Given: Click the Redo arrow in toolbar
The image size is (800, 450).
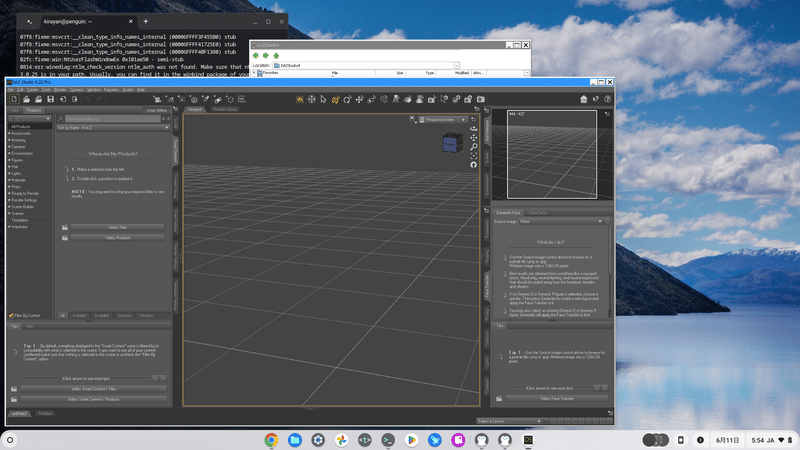Looking at the screenshot, I should [99, 99].
